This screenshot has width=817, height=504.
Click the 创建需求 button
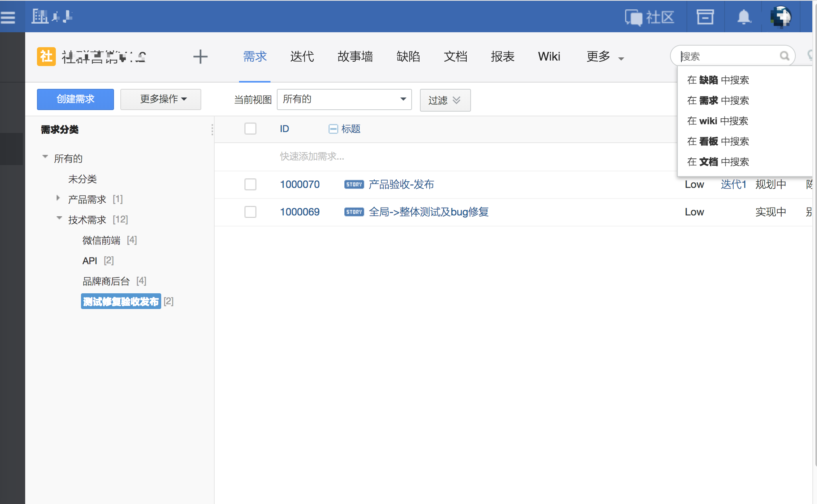[x=75, y=99]
